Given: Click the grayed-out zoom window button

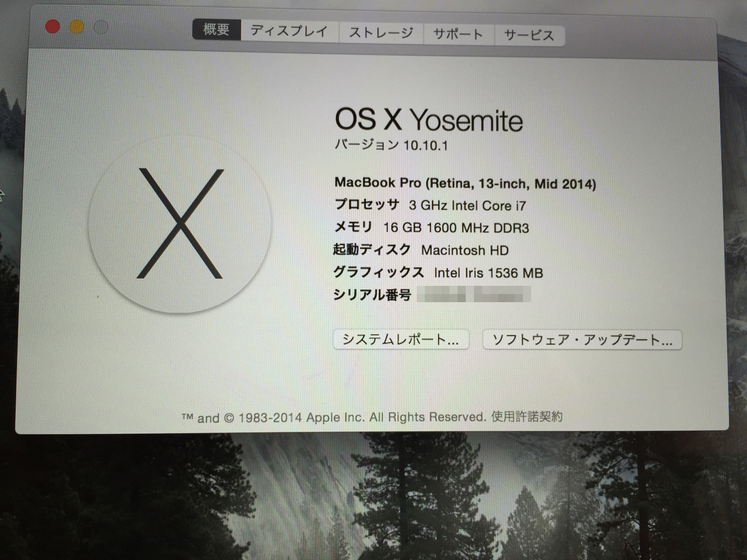Looking at the screenshot, I should [x=101, y=27].
